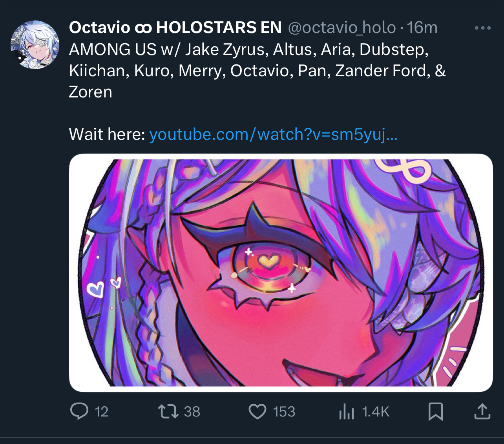Click the 1.4K view count

(375, 412)
